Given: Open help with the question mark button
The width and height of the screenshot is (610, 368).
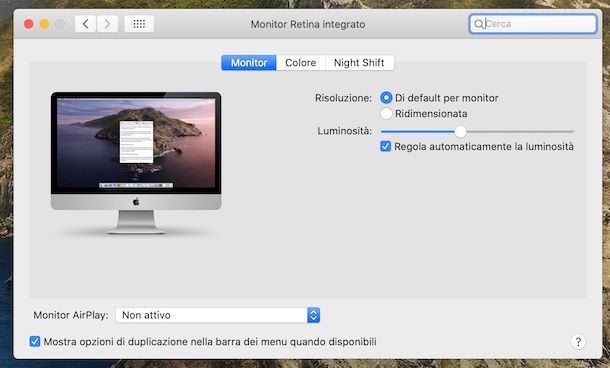Looking at the screenshot, I should click(x=578, y=342).
